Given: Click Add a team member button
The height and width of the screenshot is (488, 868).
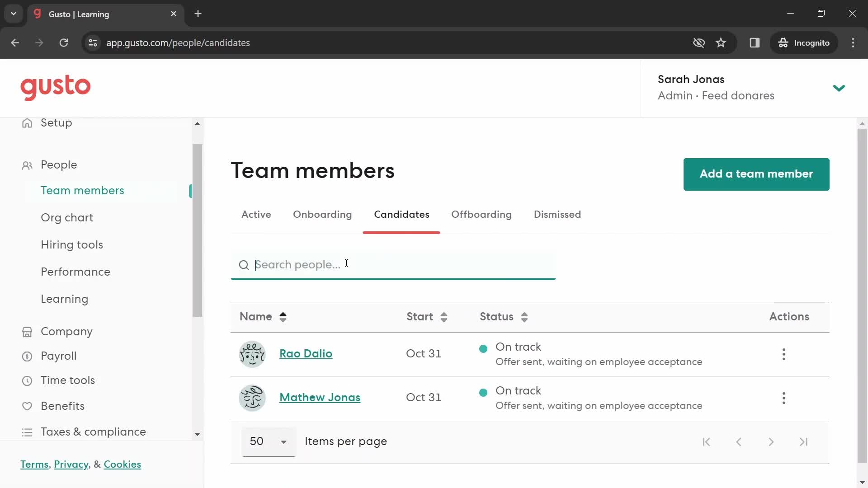Looking at the screenshot, I should coord(756,174).
